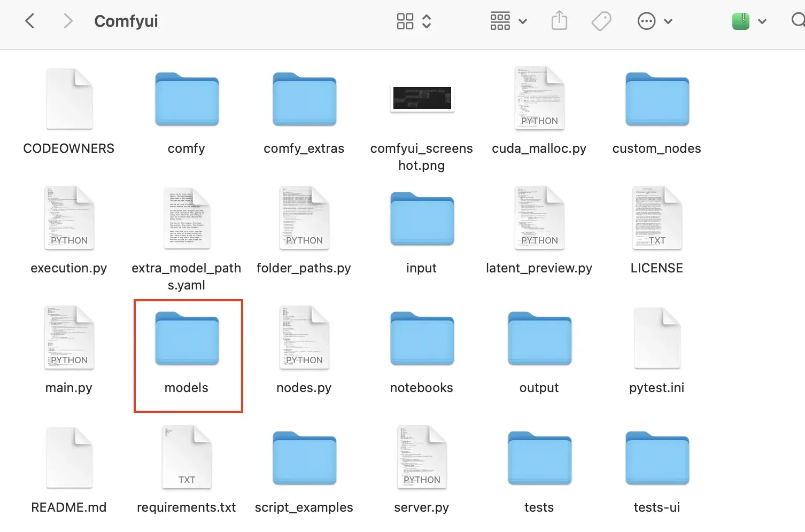Select the cuda_malloc.py file icon

pyautogui.click(x=539, y=98)
